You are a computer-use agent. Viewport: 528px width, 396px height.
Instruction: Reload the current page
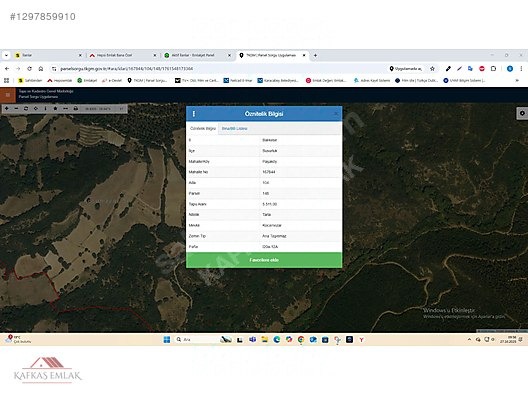30,69
